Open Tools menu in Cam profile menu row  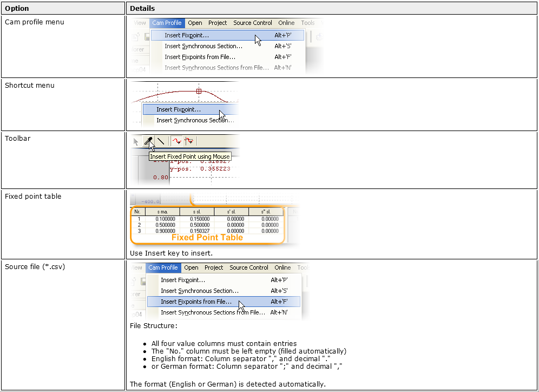click(308, 23)
